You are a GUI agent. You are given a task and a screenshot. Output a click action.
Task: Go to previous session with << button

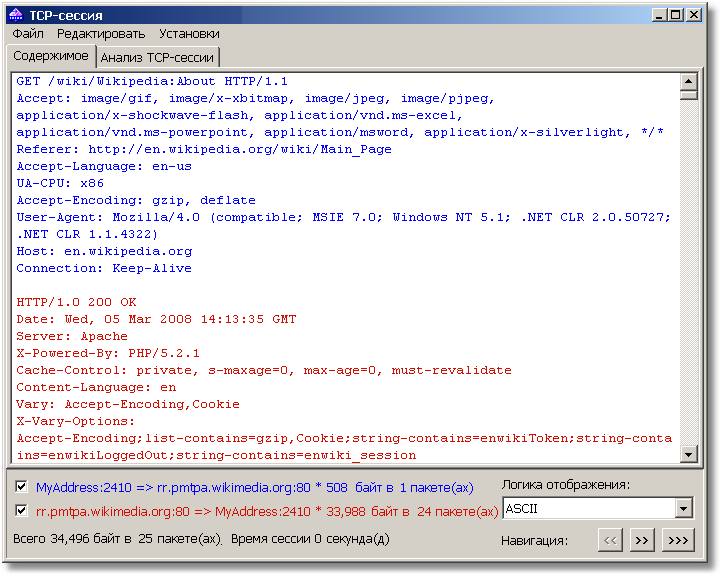(x=610, y=540)
